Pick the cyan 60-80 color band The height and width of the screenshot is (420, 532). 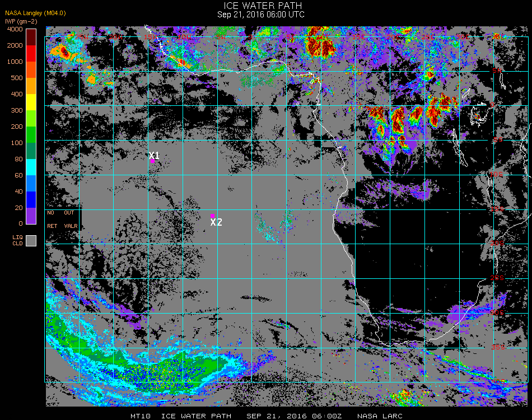[x=31, y=167]
